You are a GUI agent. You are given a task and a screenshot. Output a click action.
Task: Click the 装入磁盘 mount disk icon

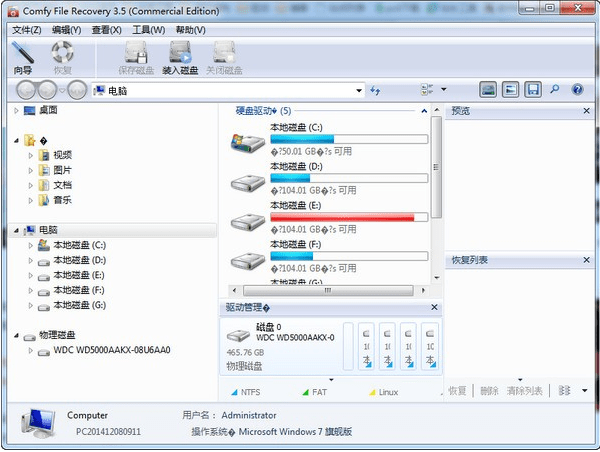181,56
